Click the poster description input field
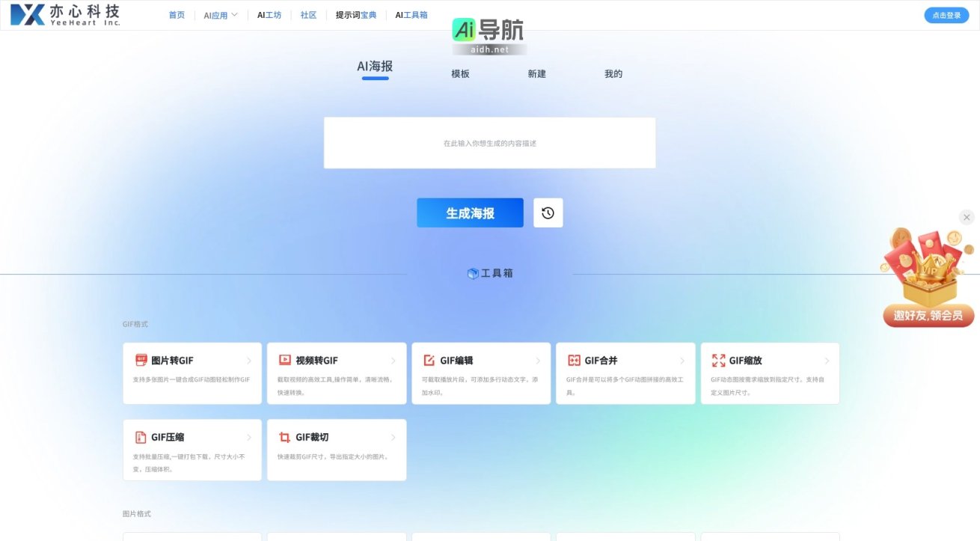This screenshot has height=541, width=980. click(489, 142)
